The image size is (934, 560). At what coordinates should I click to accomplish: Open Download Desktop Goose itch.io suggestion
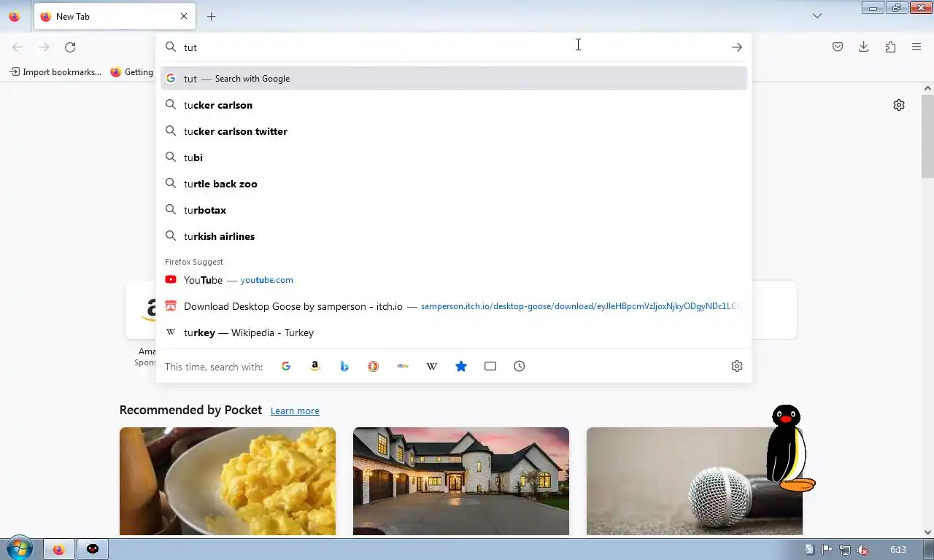point(454,306)
